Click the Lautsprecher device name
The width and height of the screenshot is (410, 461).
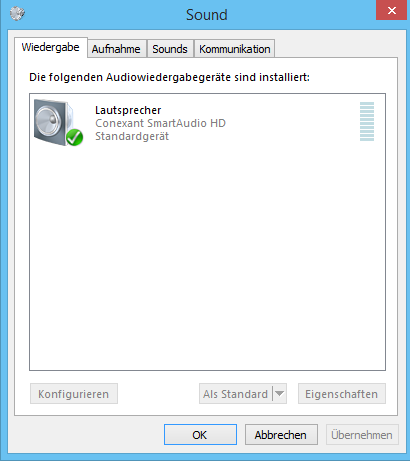(x=128, y=110)
